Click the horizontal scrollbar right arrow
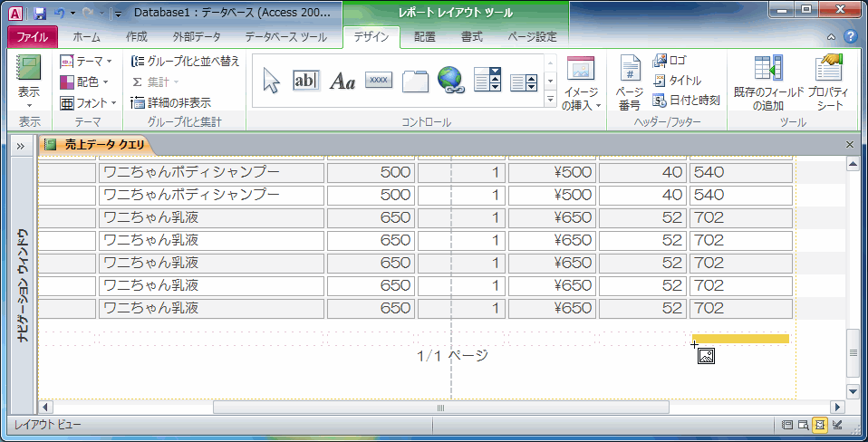Screen dimensions: 868x442 837,408
